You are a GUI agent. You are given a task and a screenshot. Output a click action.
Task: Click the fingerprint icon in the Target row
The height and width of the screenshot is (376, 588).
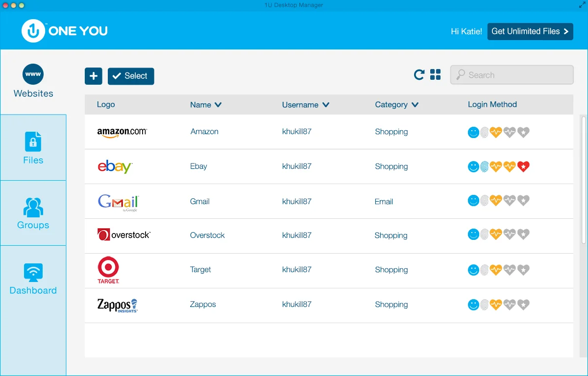click(x=485, y=270)
